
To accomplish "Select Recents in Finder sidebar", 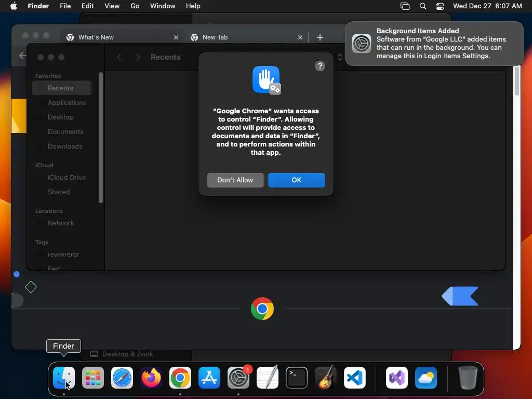I will click(62, 88).
